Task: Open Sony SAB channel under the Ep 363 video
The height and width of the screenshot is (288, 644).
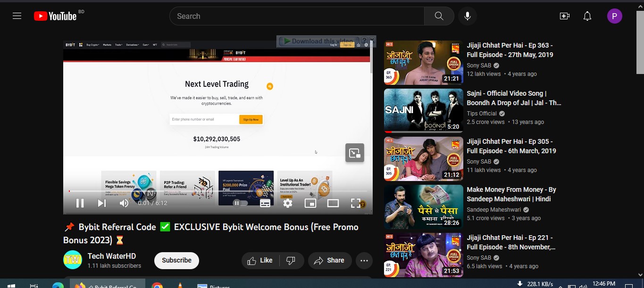Action: pos(479,66)
